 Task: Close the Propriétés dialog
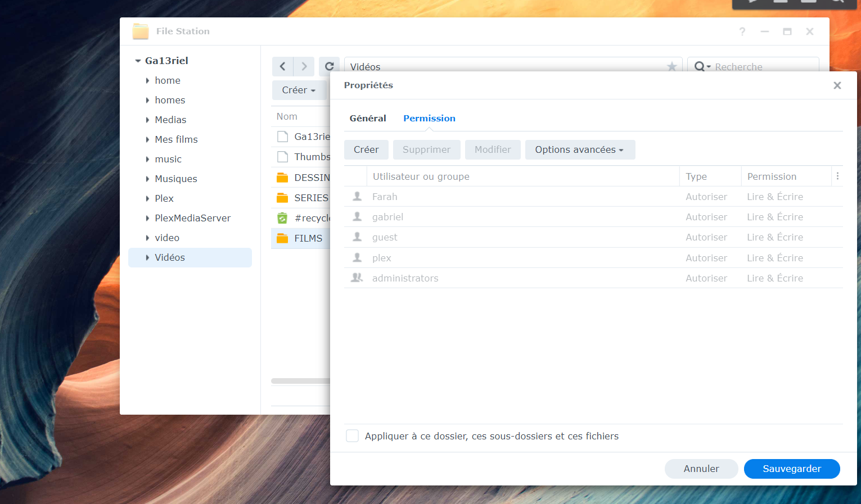[837, 85]
